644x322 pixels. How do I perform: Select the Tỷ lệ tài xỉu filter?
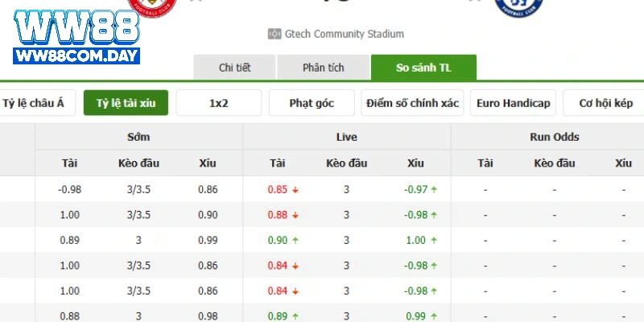(x=126, y=103)
